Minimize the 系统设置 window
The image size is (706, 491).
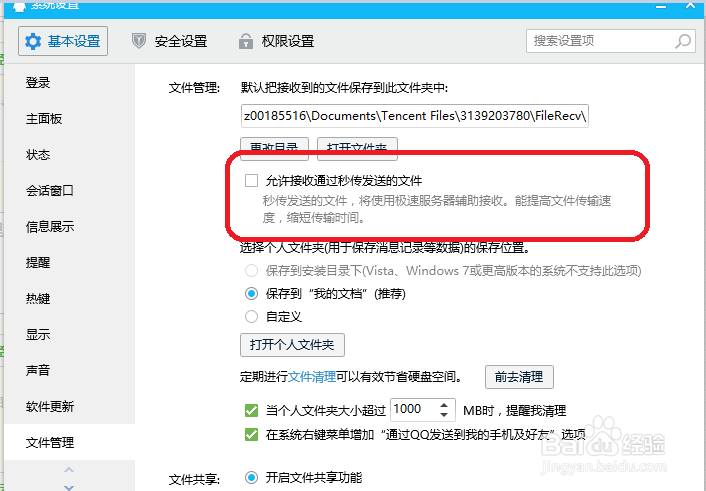(661, 6)
